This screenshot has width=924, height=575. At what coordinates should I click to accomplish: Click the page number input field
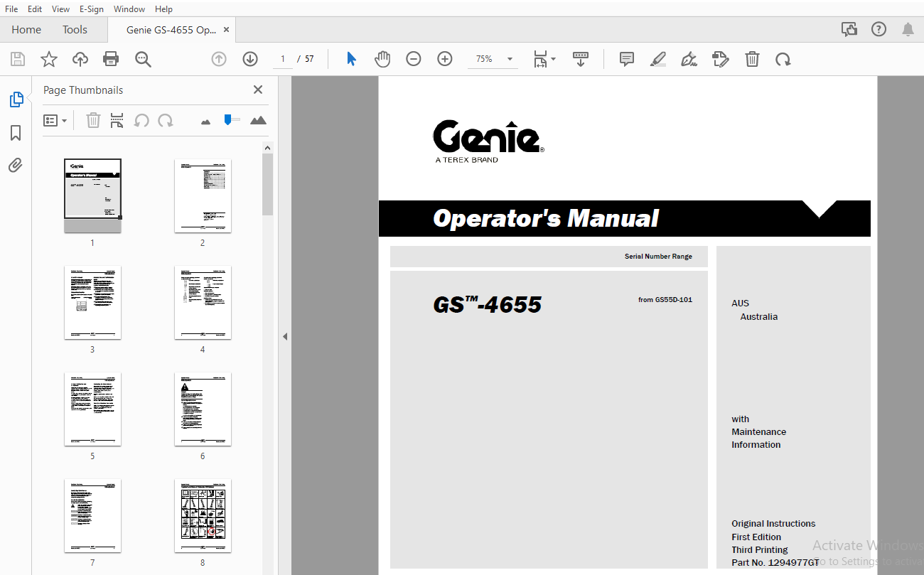(283, 59)
